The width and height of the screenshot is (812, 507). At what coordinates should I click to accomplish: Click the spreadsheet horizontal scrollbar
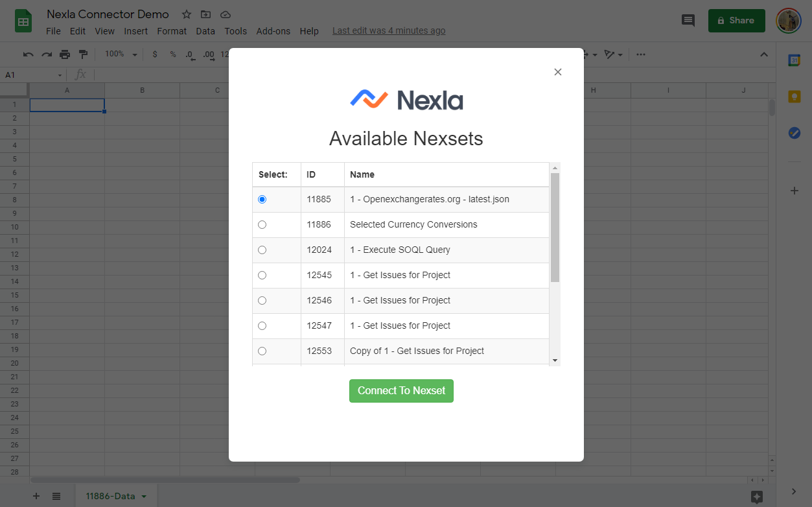(165, 480)
